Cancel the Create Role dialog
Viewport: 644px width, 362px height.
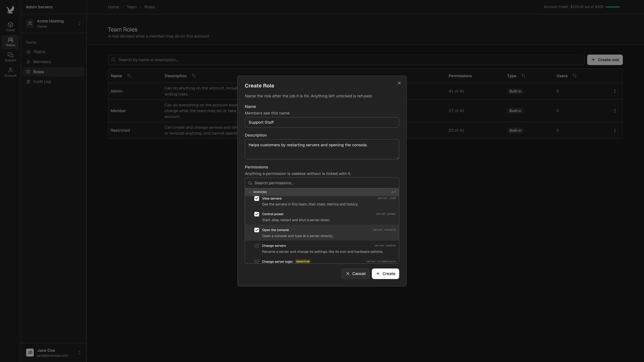pyautogui.click(x=355, y=274)
